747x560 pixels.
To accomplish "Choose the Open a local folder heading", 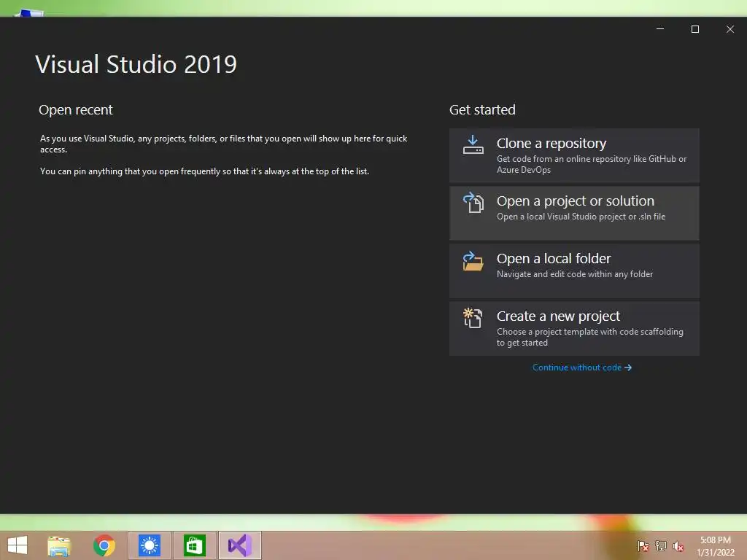I will click(x=554, y=259).
